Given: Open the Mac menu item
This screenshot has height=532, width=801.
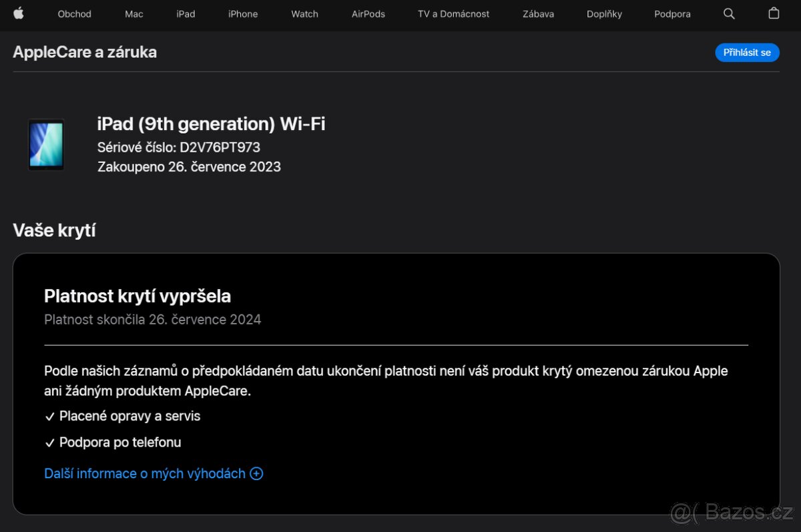Looking at the screenshot, I should pyautogui.click(x=133, y=14).
